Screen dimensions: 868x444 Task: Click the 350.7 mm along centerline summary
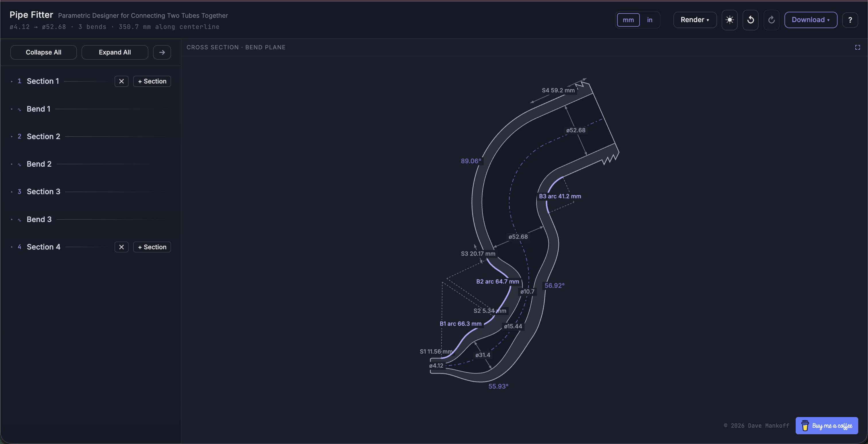click(x=169, y=27)
